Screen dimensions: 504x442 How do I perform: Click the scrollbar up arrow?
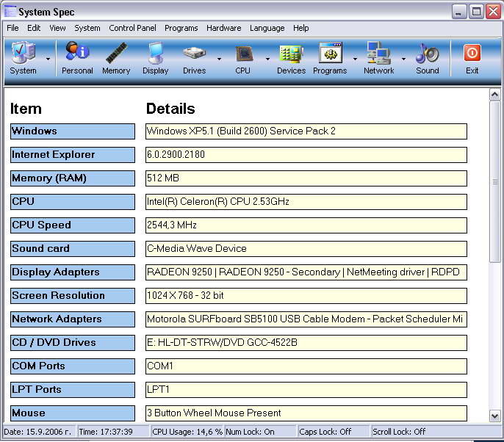(x=494, y=95)
